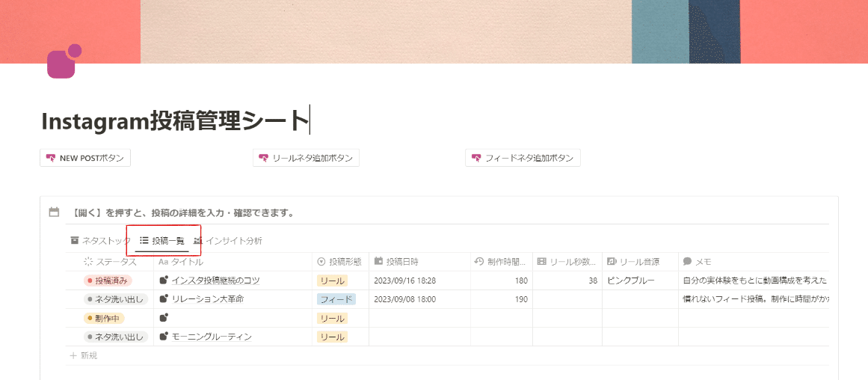Click the 制作中 status tag
Viewport: 868px width, 380px height.
coord(103,318)
